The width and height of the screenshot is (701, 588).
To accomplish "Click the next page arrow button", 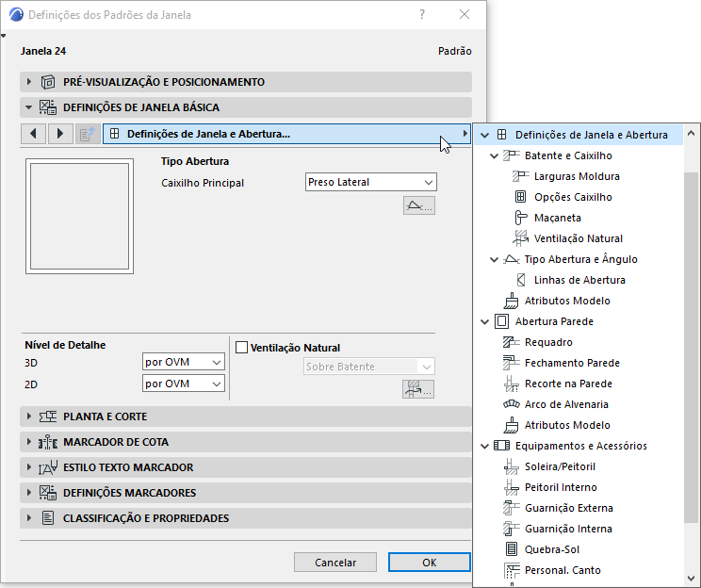I will pos(60,134).
